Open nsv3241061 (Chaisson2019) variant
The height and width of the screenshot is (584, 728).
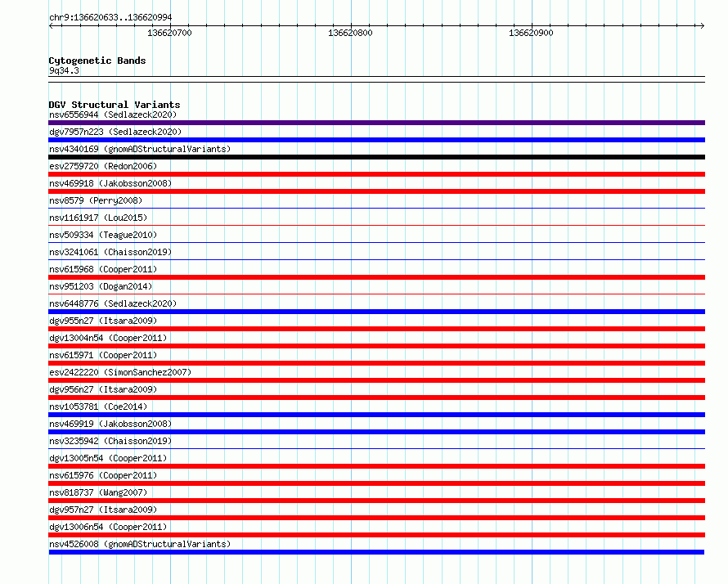[x=110, y=252]
